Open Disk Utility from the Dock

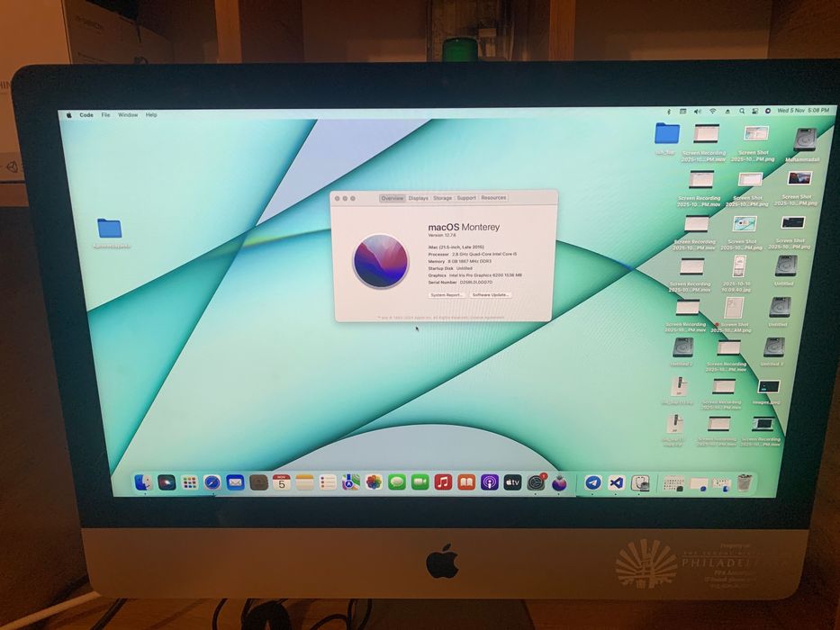coord(639,482)
